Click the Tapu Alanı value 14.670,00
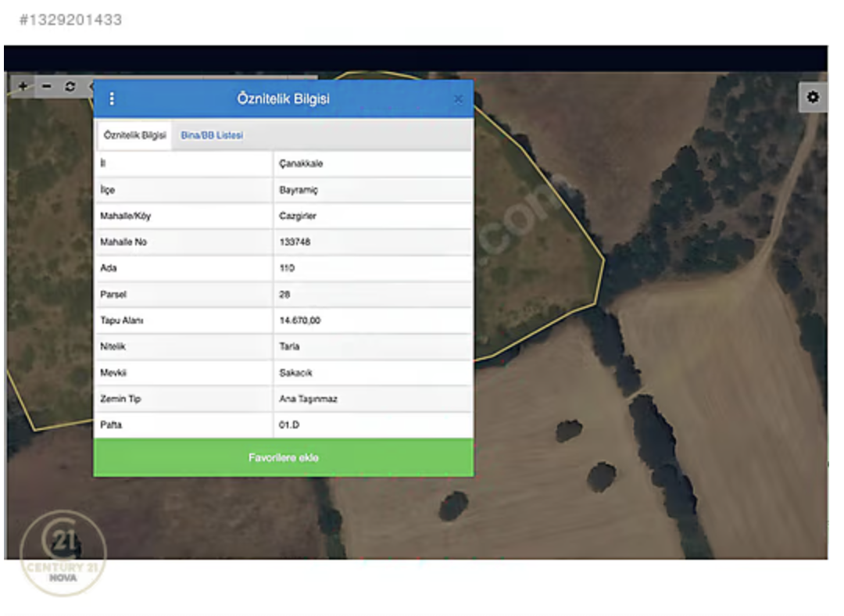This screenshot has width=844, height=616. [x=300, y=321]
